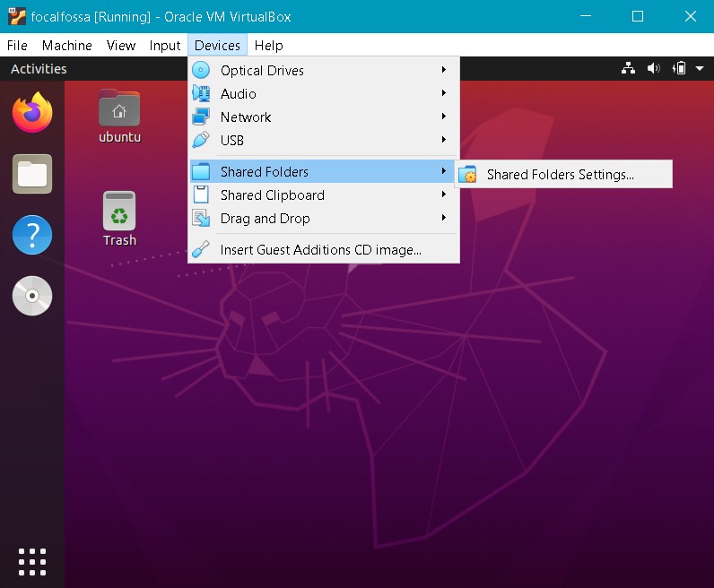Open the Help icon in the dock
The height and width of the screenshot is (588, 714).
[32, 235]
